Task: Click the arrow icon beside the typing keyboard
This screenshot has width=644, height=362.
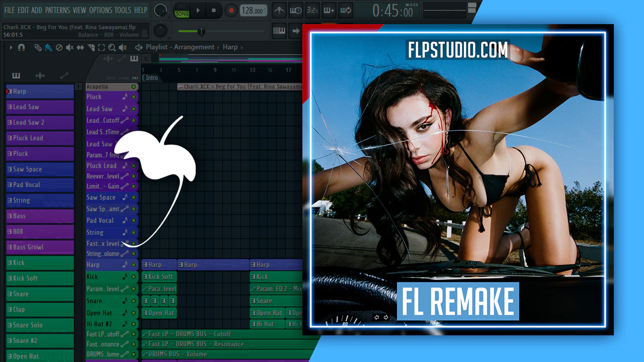Action: (296, 31)
